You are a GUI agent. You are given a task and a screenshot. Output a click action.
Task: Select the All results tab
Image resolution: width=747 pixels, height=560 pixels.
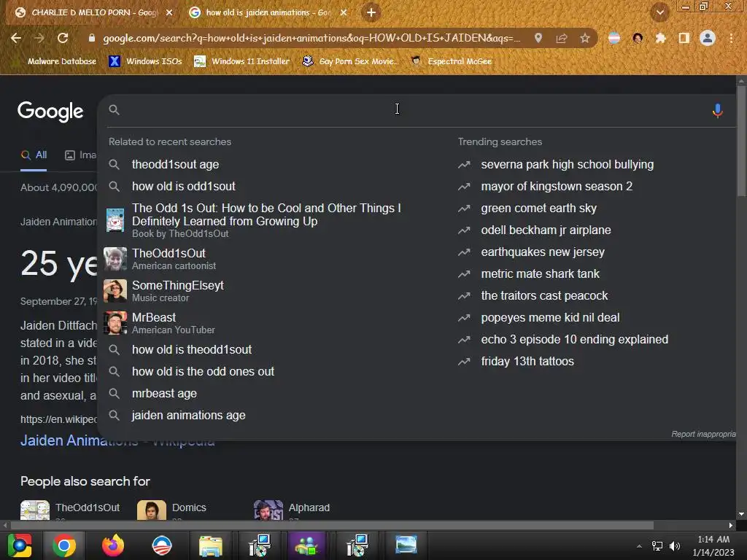(x=34, y=155)
